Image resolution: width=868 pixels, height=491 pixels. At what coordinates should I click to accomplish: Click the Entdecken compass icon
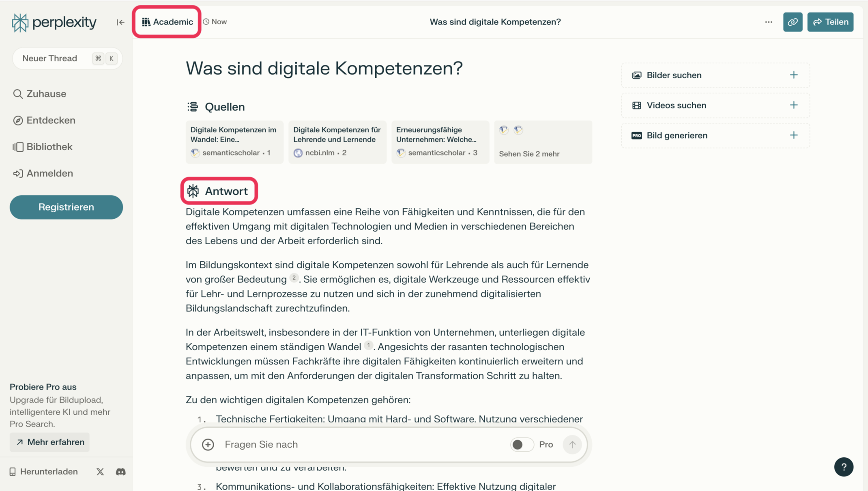click(x=17, y=121)
